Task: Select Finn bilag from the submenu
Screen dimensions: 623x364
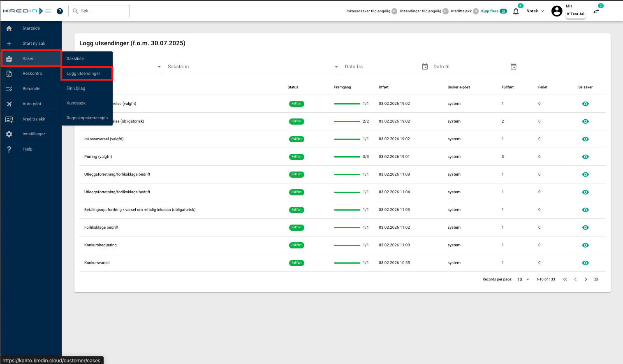Action: coord(76,88)
